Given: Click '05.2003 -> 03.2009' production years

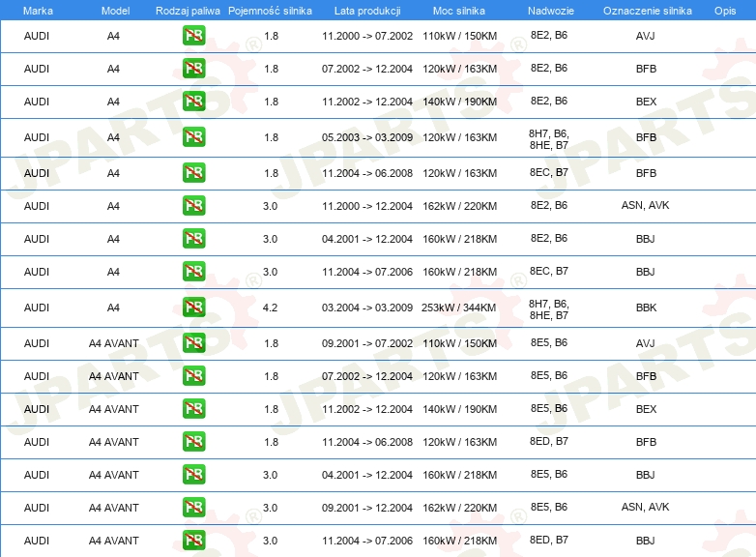Looking at the screenshot, I should [x=367, y=137].
